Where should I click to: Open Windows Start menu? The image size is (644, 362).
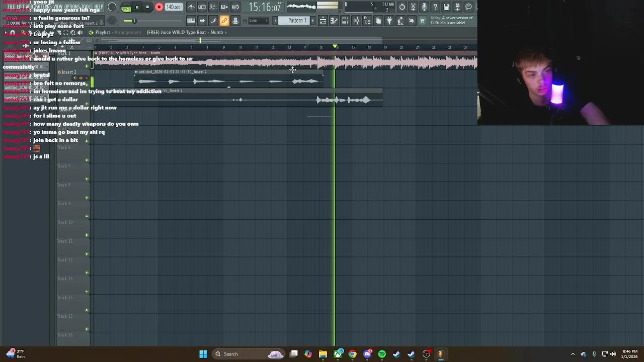pyautogui.click(x=203, y=354)
